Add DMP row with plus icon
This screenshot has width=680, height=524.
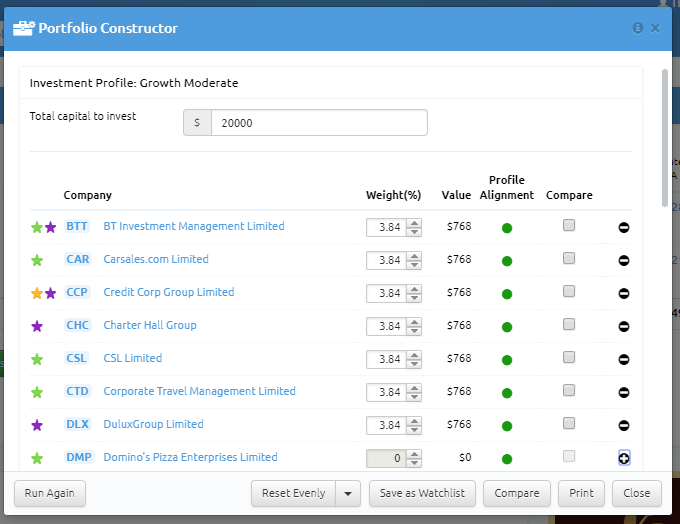[x=624, y=458]
